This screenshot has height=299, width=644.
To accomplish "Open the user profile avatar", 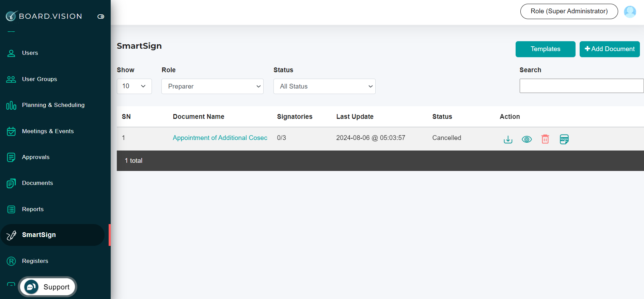I will (x=630, y=12).
